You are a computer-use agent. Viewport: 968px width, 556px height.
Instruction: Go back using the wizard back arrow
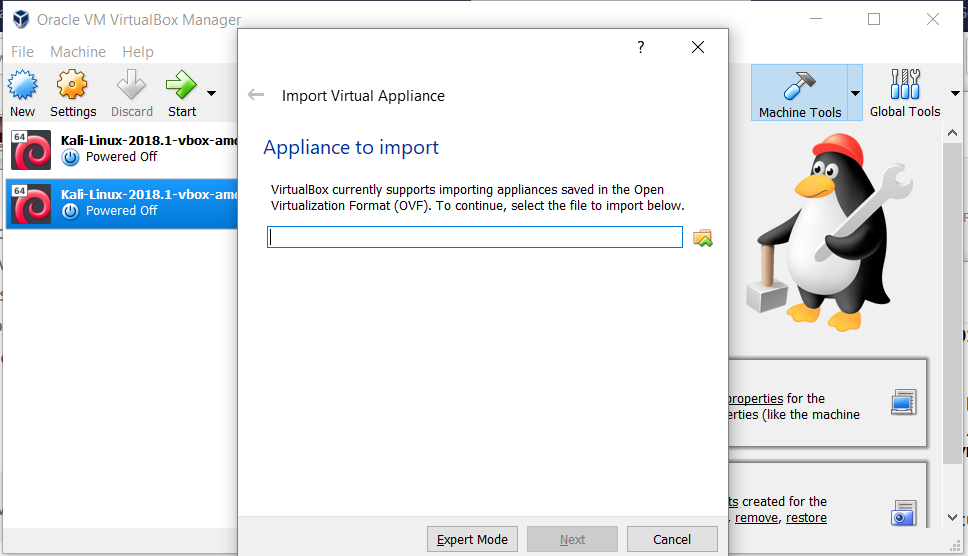[x=256, y=95]
